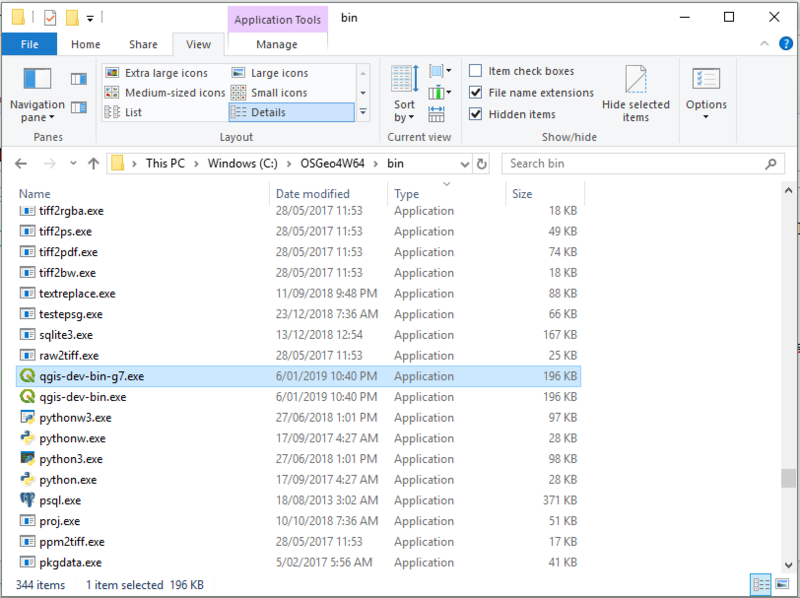The width and height of the screenshot is (800, 598).
Task: Expand the address bar history dropdown
Action: pyautogui.click(x=463, y=164)
